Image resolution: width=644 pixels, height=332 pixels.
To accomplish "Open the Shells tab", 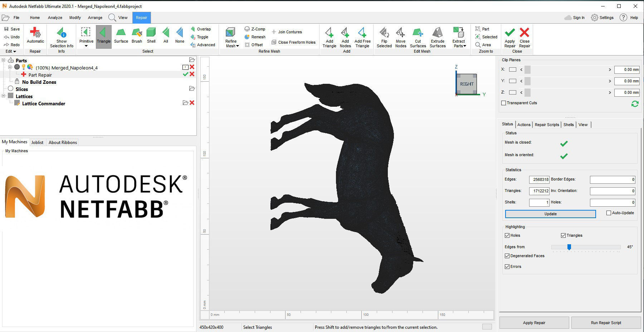I will click(x=569, y=125).
